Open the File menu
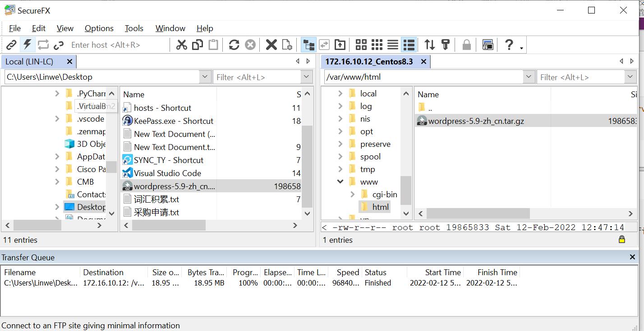644x331 pixels. (x=15, y=28)
